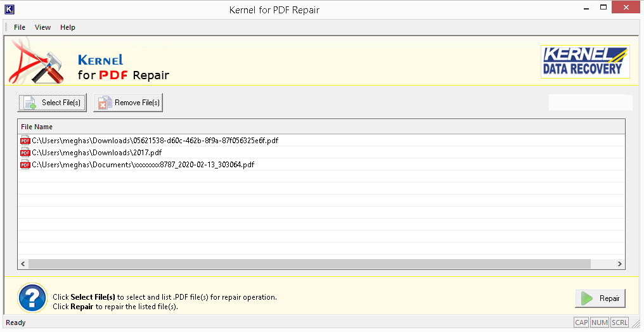Click the PDF repair hammer logo
Screen dimensions: 644x332
(x=37, y=61)
